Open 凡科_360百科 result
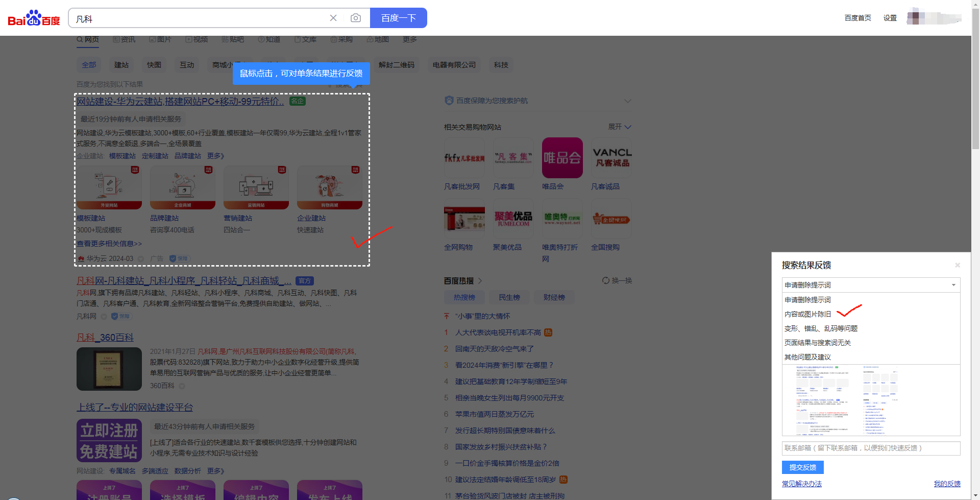Viewport: 980px width, 500px height. pos(105,338)
